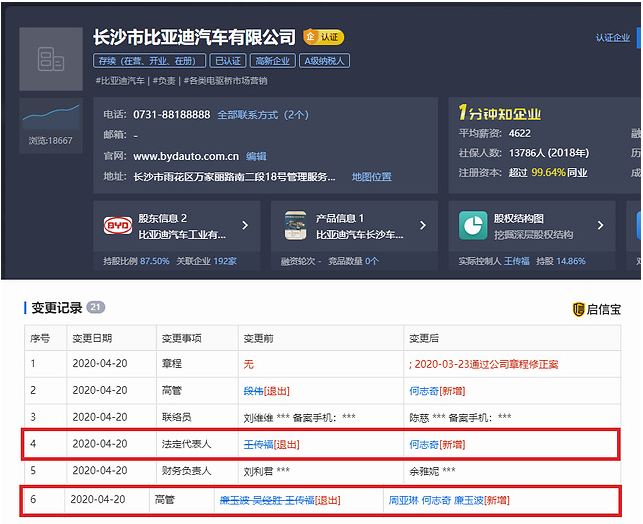Screen dimensions: 643x524
Task: Expand the 股权结构图 card arrow
Action: (x=600, y=225)
